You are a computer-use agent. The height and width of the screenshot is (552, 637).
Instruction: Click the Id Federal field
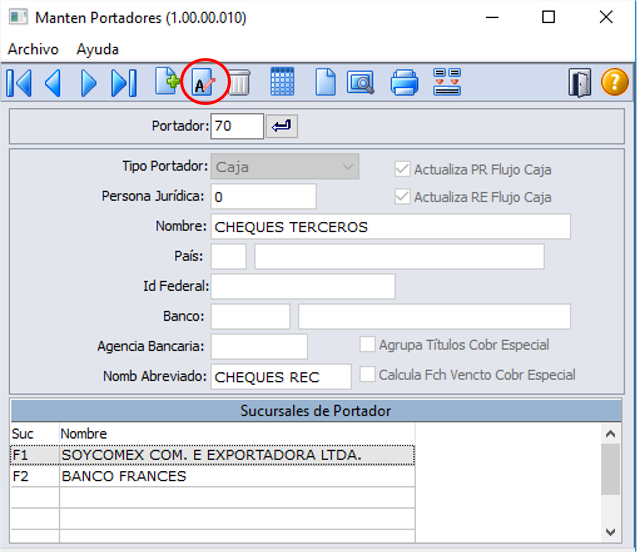(303, 286)
